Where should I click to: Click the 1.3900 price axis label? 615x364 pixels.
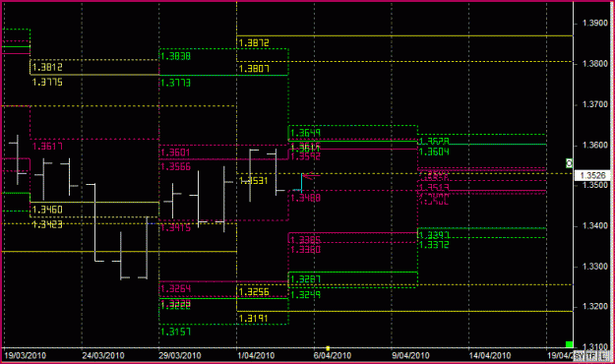(595, 24)
